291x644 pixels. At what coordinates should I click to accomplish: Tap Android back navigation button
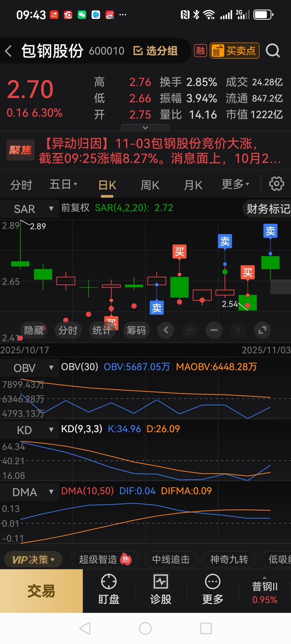[x=85, y=628]
